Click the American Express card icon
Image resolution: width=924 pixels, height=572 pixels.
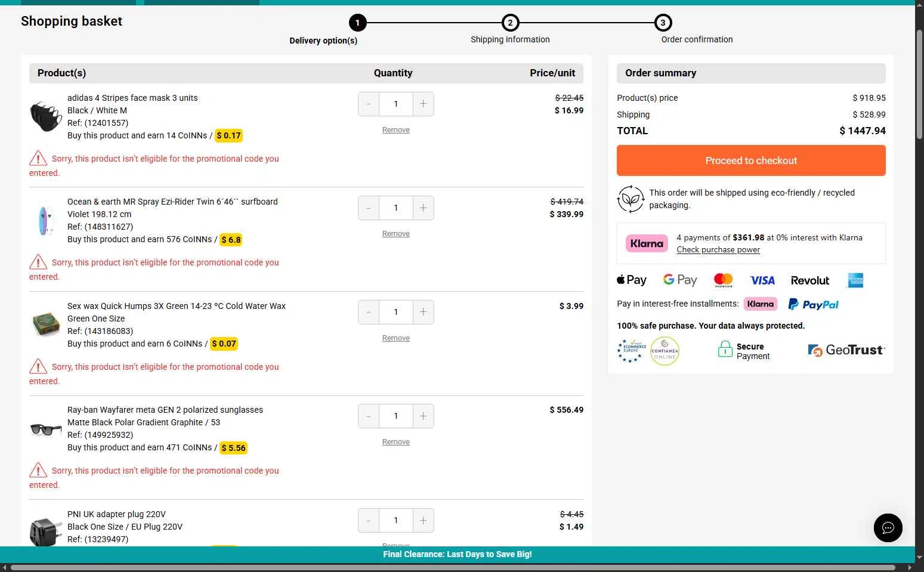(x=855, y=280)
